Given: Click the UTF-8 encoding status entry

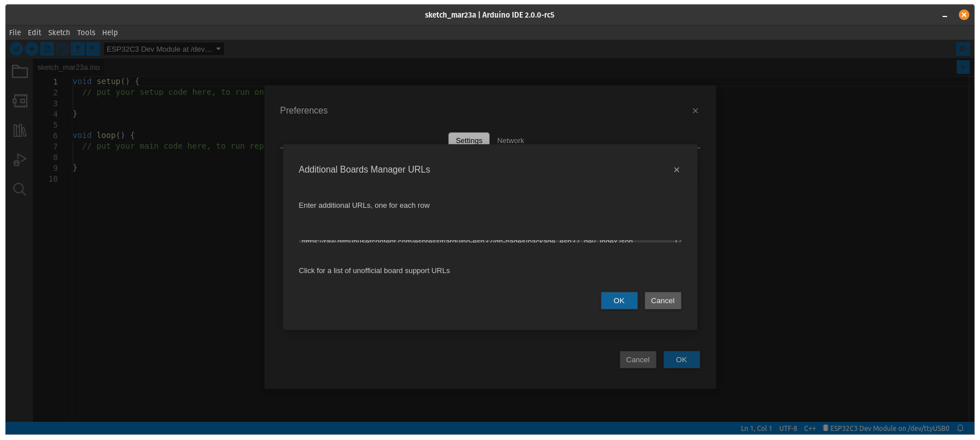Looking at the screenshot, I should pos(788,429).
